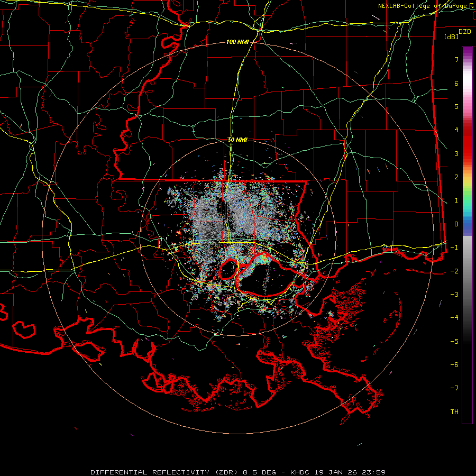
Task: Select the 0 dB tick label on the scale
Action: pyautogui.click(x=456, y=224)
